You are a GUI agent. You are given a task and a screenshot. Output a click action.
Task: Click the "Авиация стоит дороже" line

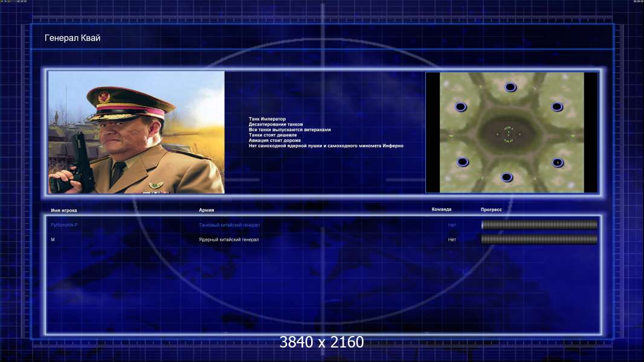point(275,140)
